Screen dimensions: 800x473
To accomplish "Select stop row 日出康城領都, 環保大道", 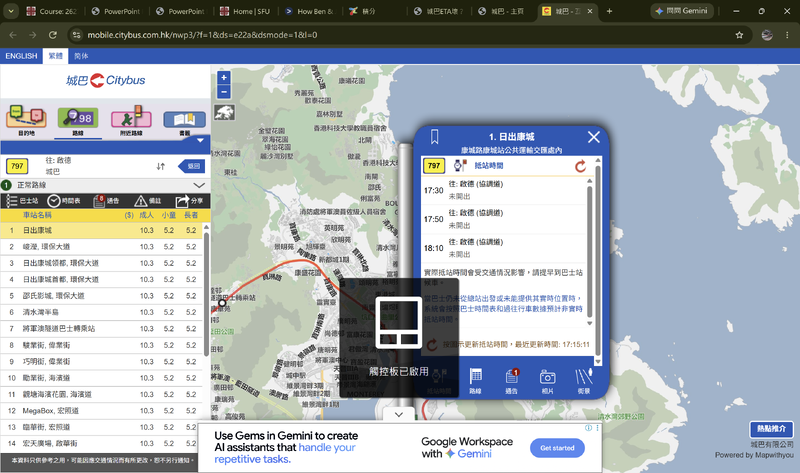I will pyautogui.click(x=102, y=263).
